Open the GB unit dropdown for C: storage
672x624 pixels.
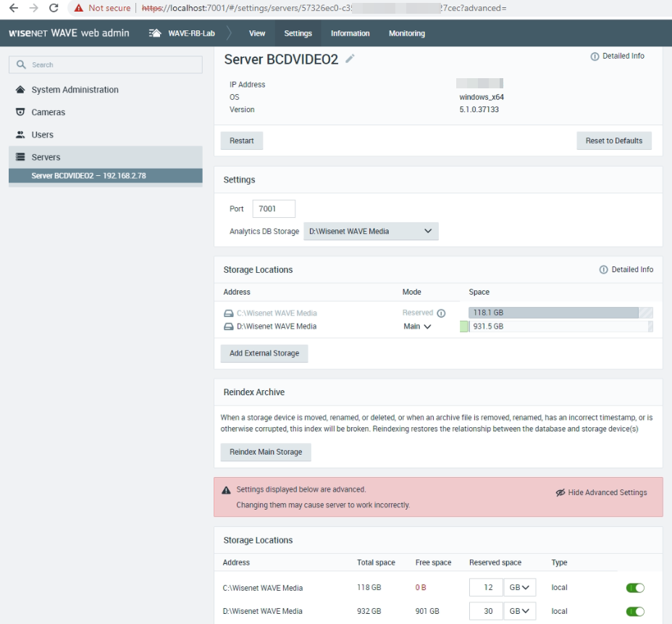(519, 587)
